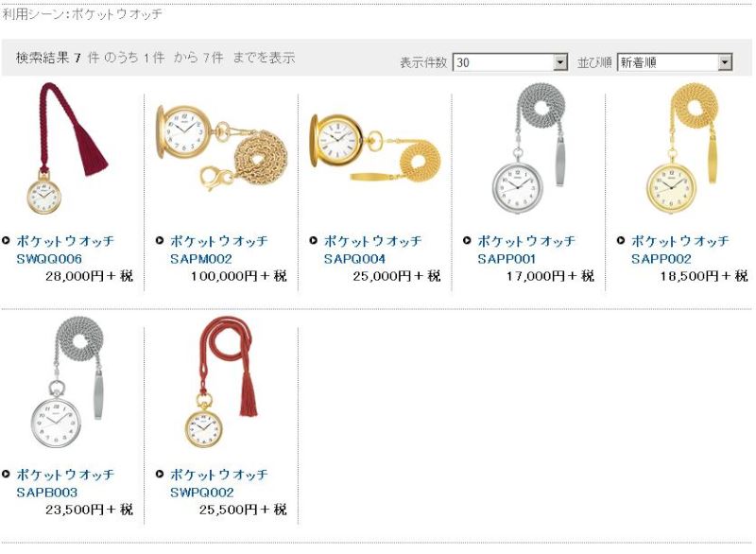Open the SWPQ002 product link
This screenshot has width=756, height=554.
(219, 484)
